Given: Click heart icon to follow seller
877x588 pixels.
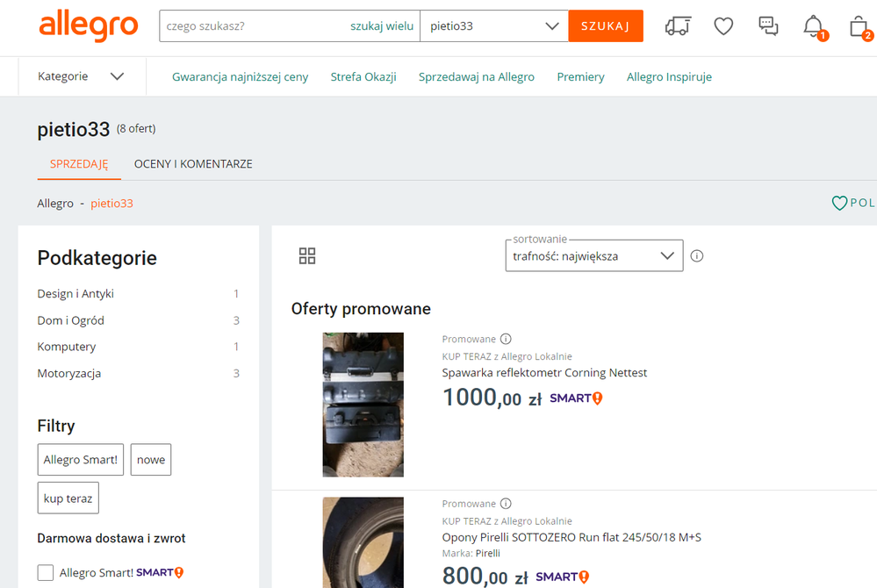Looking at the screenshot, I should click(839, 203).
